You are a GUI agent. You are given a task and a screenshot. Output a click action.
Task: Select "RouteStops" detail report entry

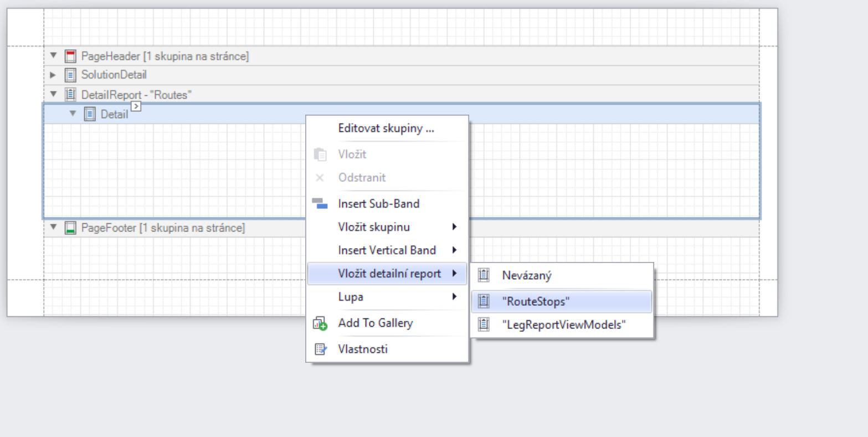tap(562, 301)
